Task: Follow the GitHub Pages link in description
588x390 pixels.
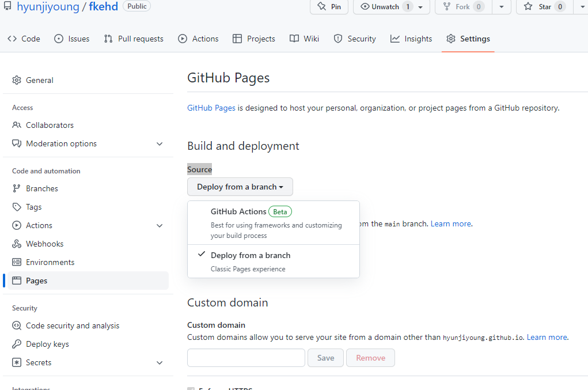Action: [x=211, y=108]
